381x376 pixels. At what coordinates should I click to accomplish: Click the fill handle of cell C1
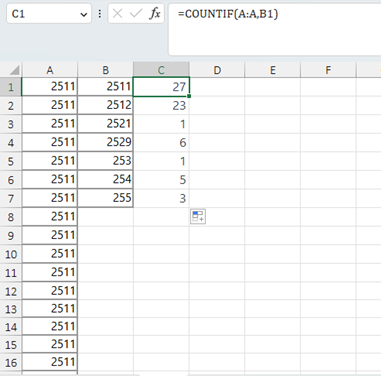click(189, 96)
